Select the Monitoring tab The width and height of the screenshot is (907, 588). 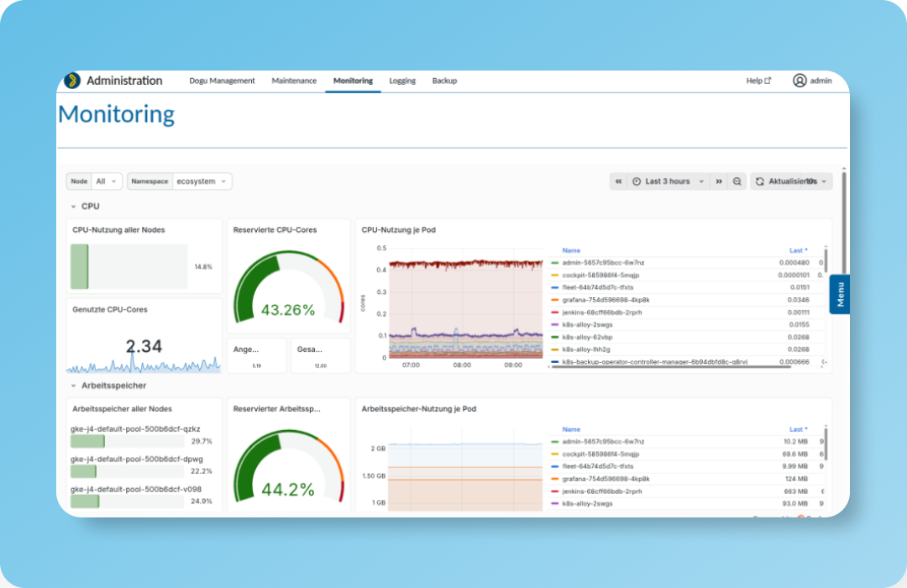tap(353, 81)
